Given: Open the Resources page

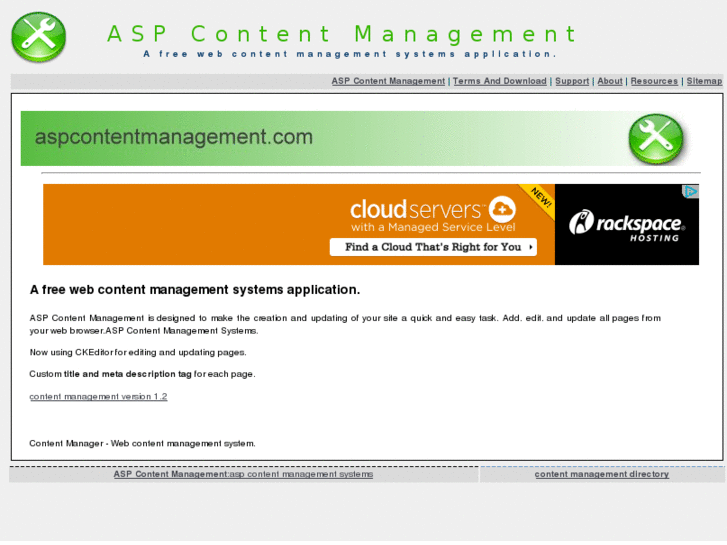Looking at the screenshot, I should (x=654, y=81).
